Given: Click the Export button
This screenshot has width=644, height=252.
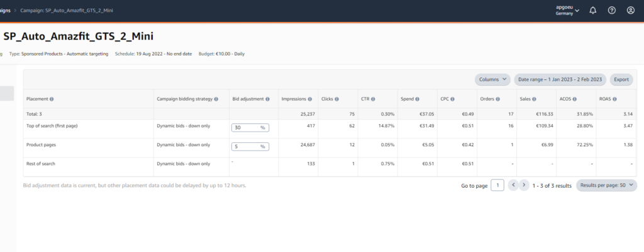Looking at the screenshot, I should click(x=621, y=79).
